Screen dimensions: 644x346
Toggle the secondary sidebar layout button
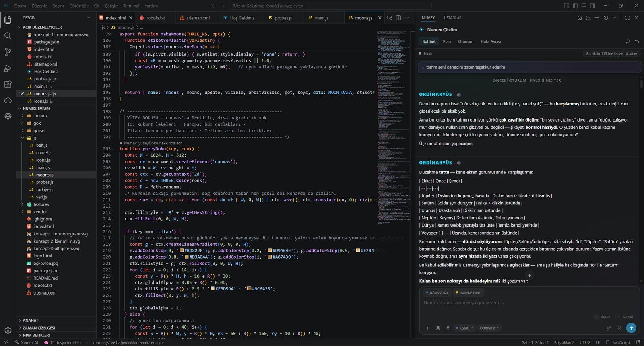click(x=593, y=6)
